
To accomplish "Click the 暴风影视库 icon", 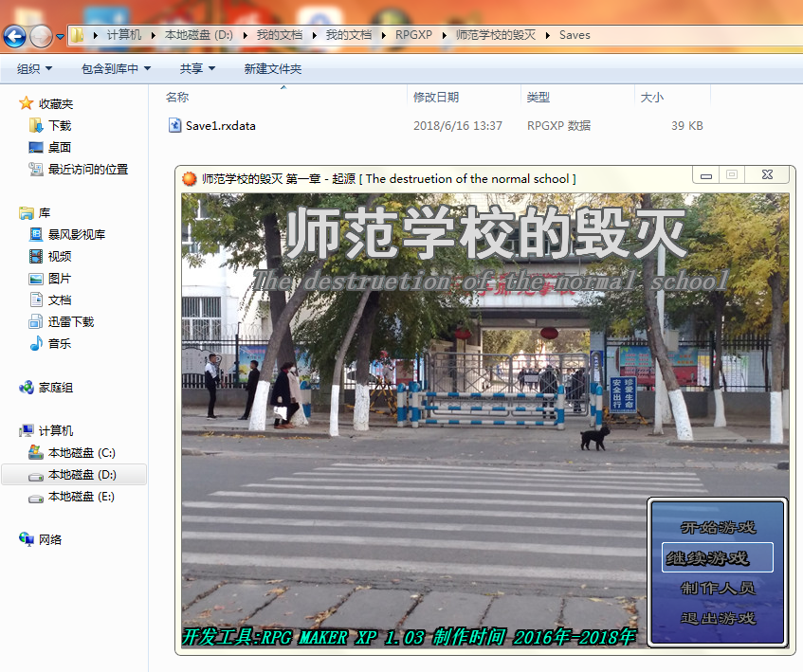I will pos(36,234).
